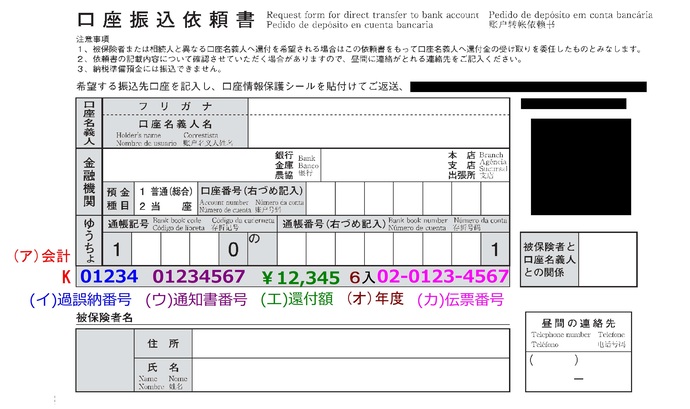Click the の separator cell
Viewport: 690px width, 409px height.
point(262,249)
